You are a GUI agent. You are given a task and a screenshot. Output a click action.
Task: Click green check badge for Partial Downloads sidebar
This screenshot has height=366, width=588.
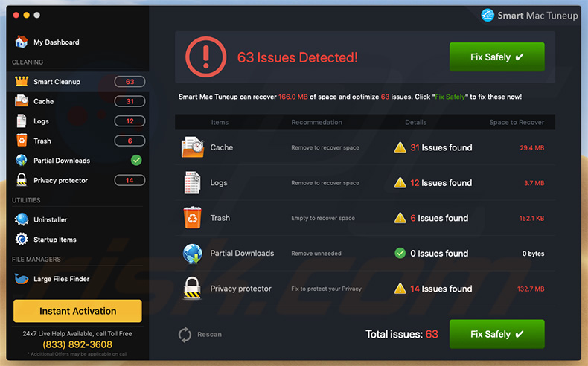point(136,161)
